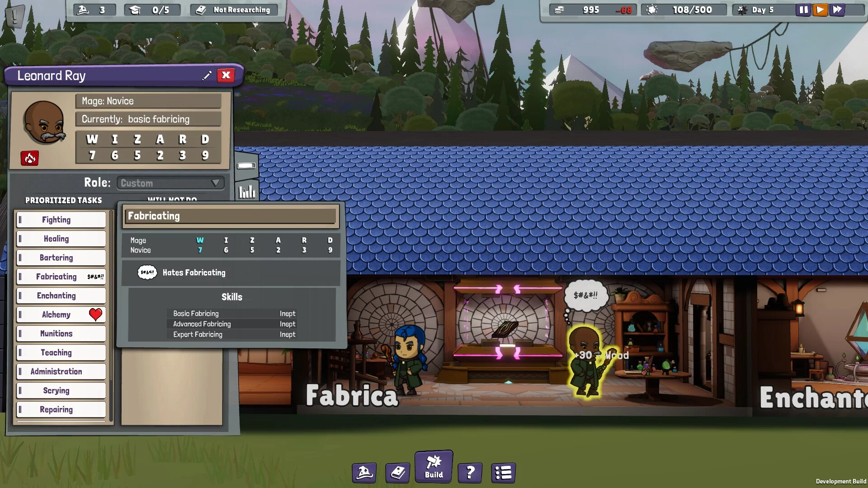Set normal speed with orange play button
This screenshot has width=868, height=488.
pos(820,10)
